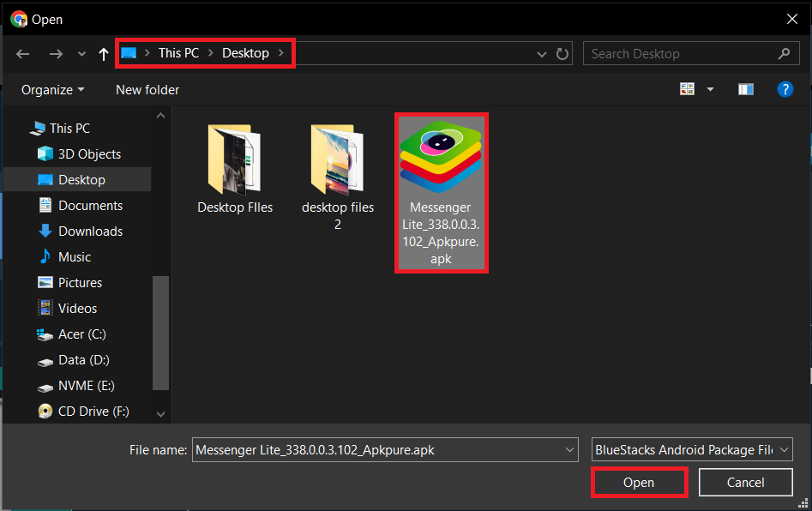
Task: Open Help via the question mark icon
Action: (x=785, y=89)
